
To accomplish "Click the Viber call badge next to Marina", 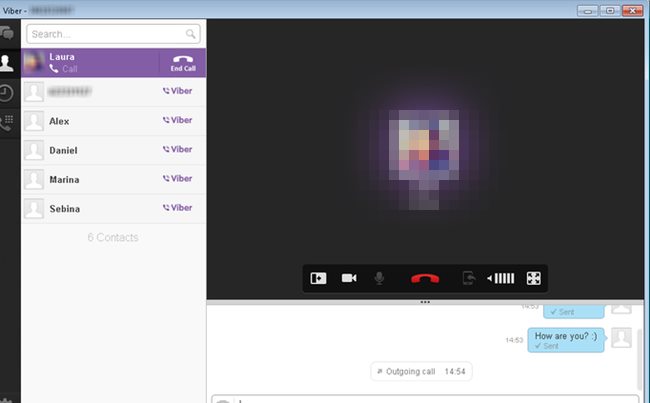I will point(177,179).
